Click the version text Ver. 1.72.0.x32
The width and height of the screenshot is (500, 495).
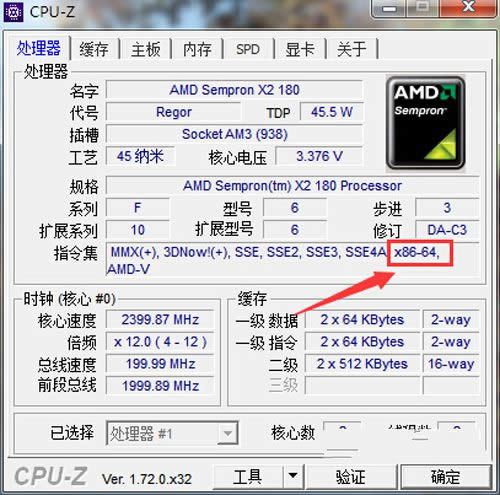147,479
